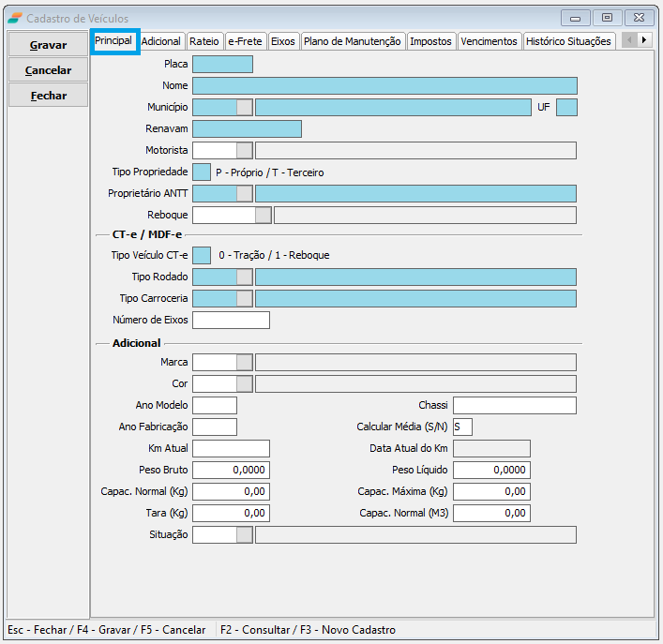Open the Município lookup button
Screen dimensions: 663x644
pos(245,107)
